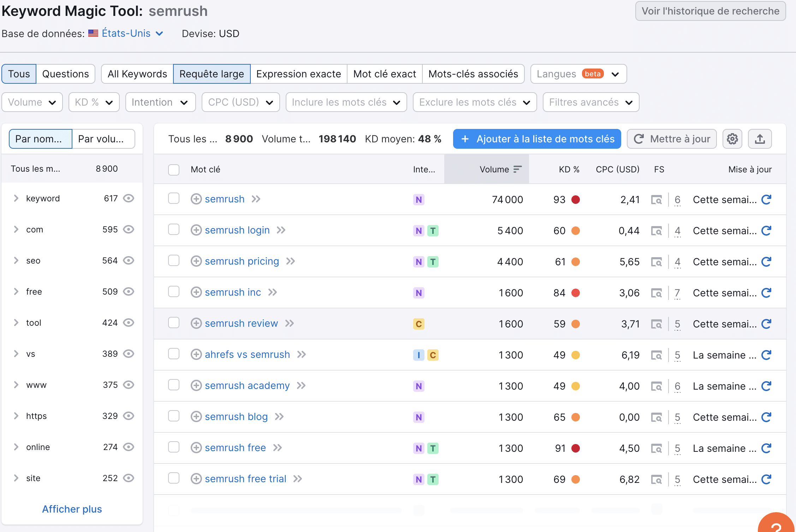This screenshot has height=532, width=796.
Task: Click the C intent badge for semrush review
Action: click(419, 324)
